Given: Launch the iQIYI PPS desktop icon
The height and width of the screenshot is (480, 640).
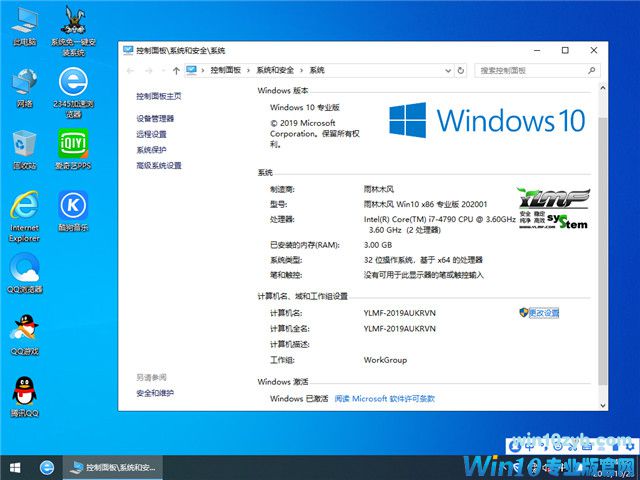Looking at the screenshot, I should point(73,150).
